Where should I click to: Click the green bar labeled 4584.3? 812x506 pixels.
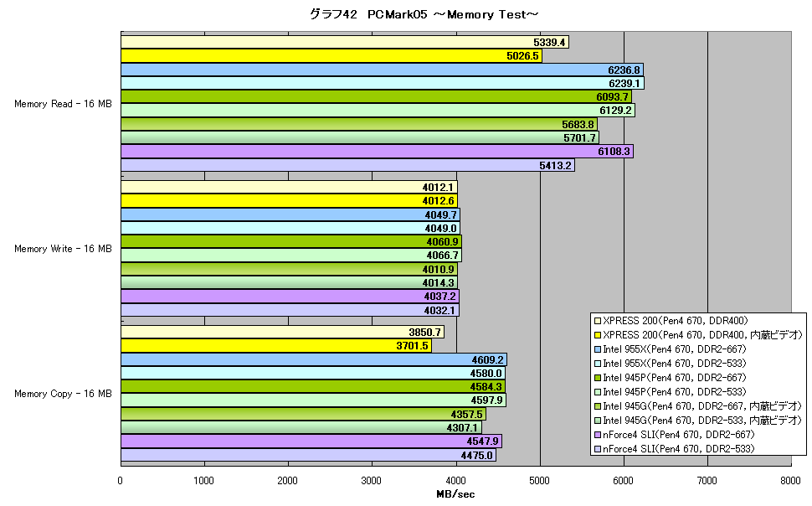pyautogui.click(x=313, y=387)
